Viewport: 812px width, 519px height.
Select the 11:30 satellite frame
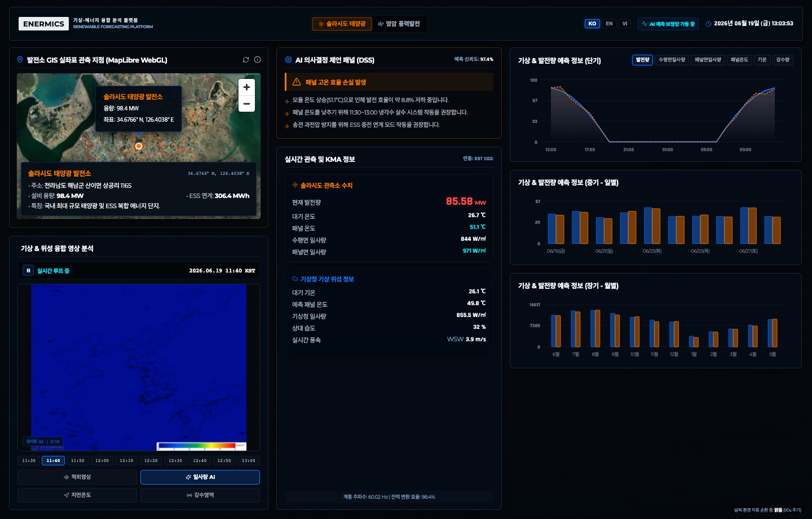pos(29,461)
